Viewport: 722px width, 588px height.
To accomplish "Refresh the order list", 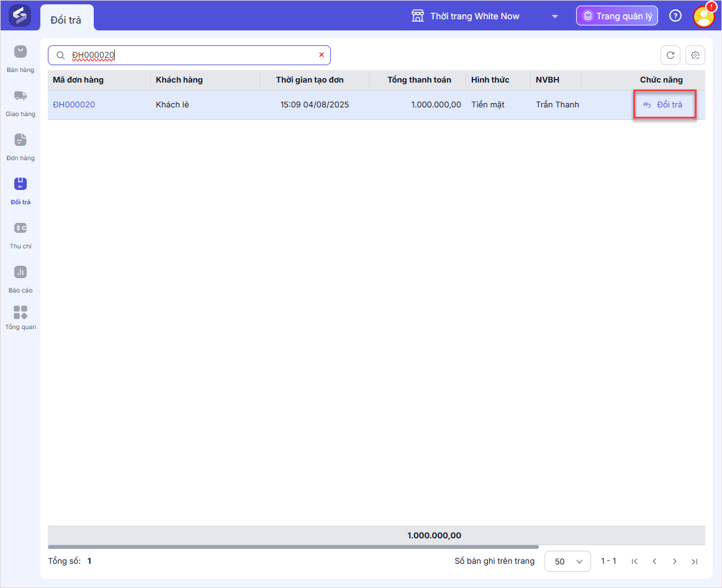I will (x=670, y=55).
